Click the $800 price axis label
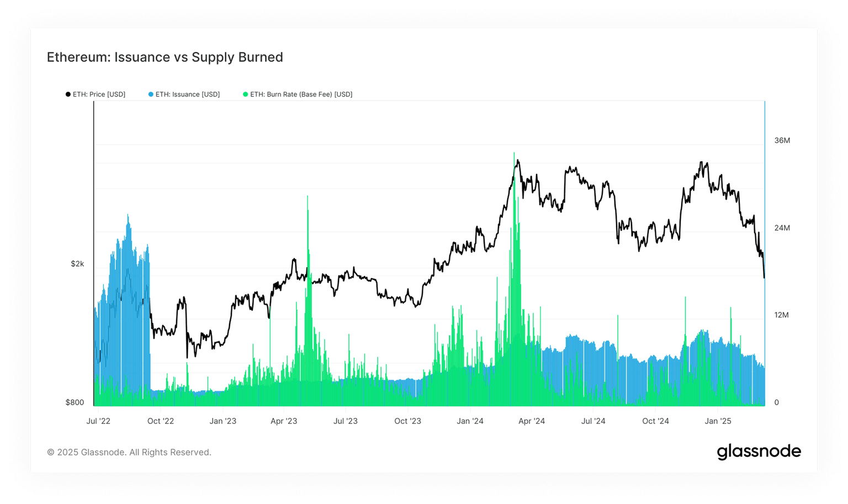Viewport: 848px width, 504px height. (x=75, y=402)
